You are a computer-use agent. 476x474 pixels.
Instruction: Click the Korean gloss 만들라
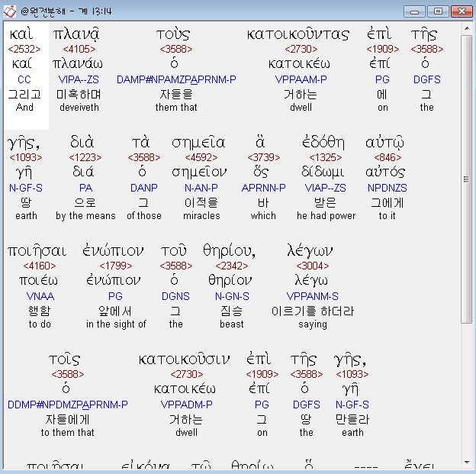352,420
